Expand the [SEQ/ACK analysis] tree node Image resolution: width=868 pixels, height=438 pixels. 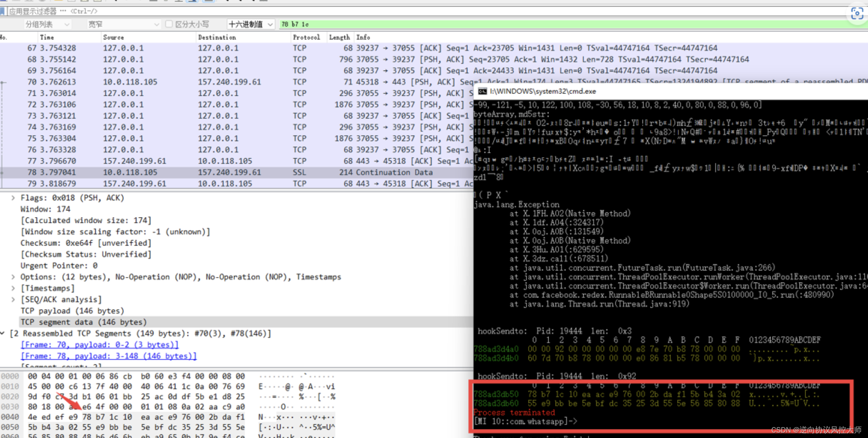[13, 300]
